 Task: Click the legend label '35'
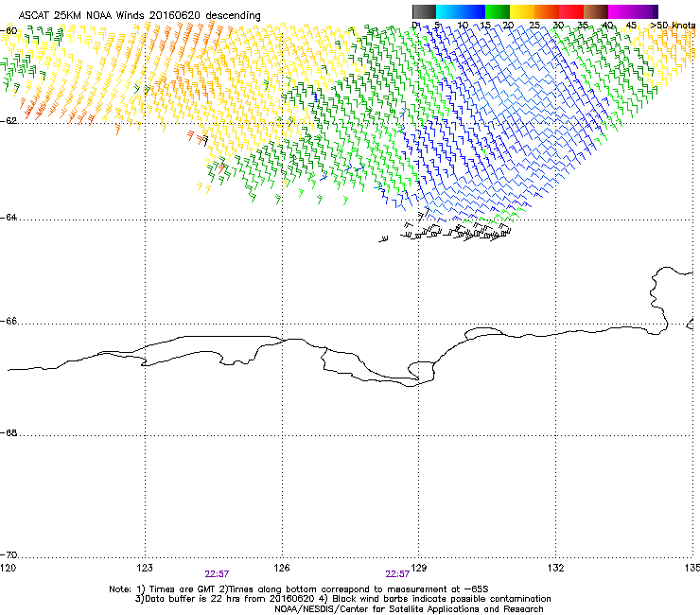(x=583, y=25)
